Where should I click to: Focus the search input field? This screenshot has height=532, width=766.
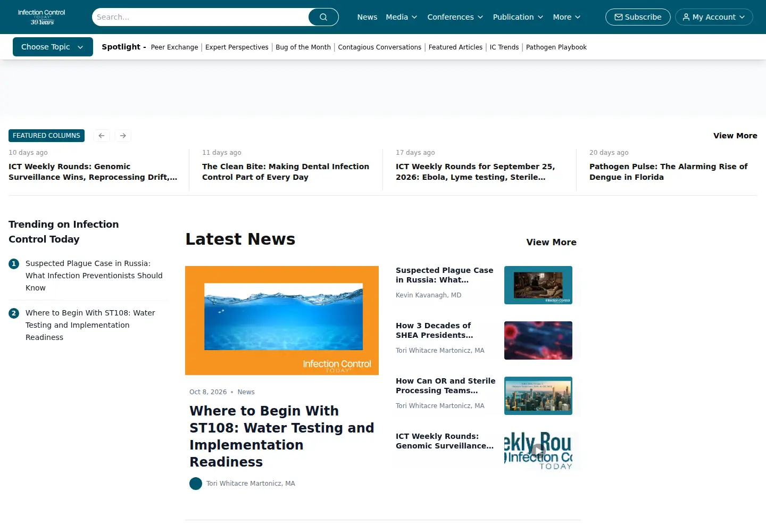[201, 17]
